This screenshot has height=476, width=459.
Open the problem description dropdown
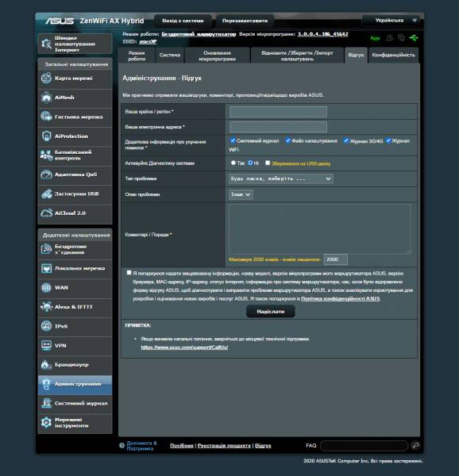[241, 194]
